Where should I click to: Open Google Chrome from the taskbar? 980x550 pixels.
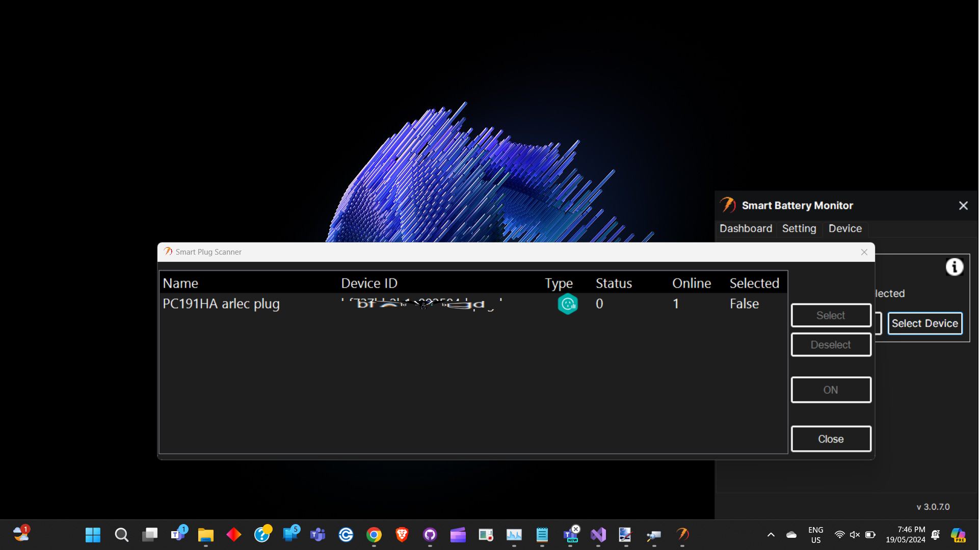(374, 535)
